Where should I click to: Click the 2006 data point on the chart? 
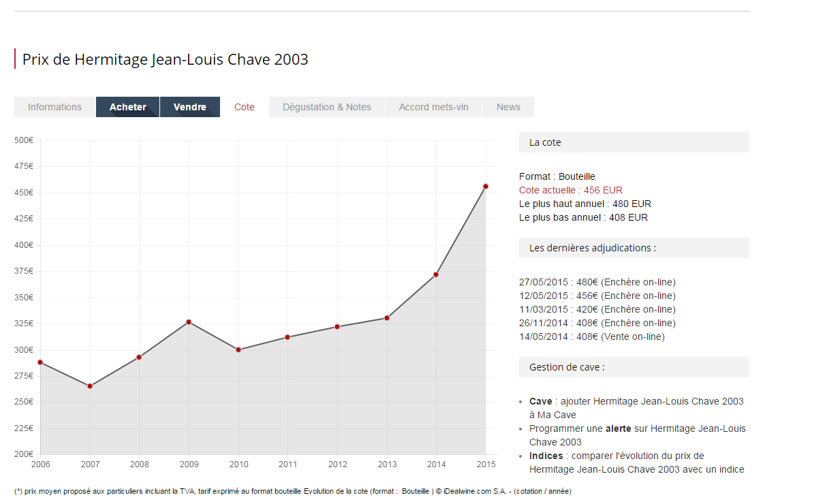(x=40, y=362)
